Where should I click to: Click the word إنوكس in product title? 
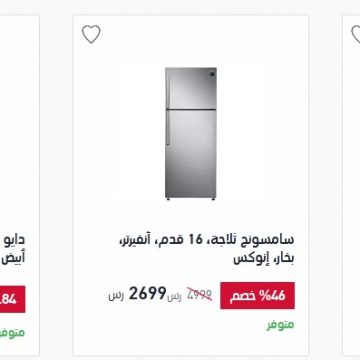coord(247,259)
